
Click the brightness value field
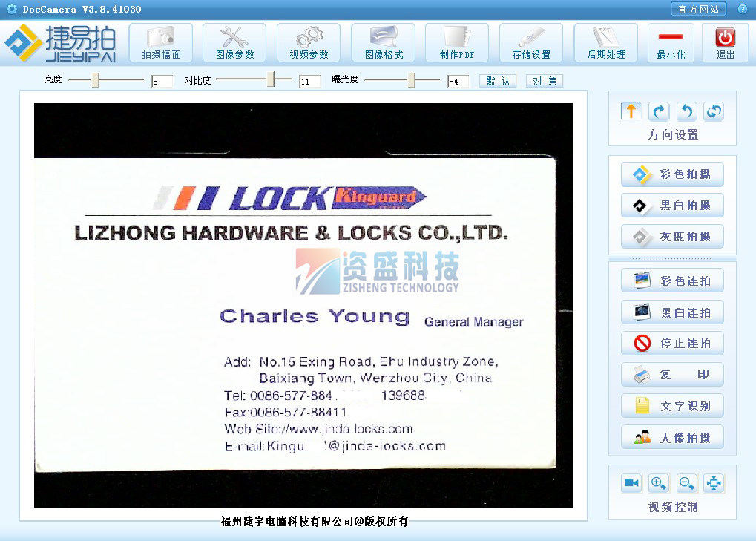pos(162,81)
